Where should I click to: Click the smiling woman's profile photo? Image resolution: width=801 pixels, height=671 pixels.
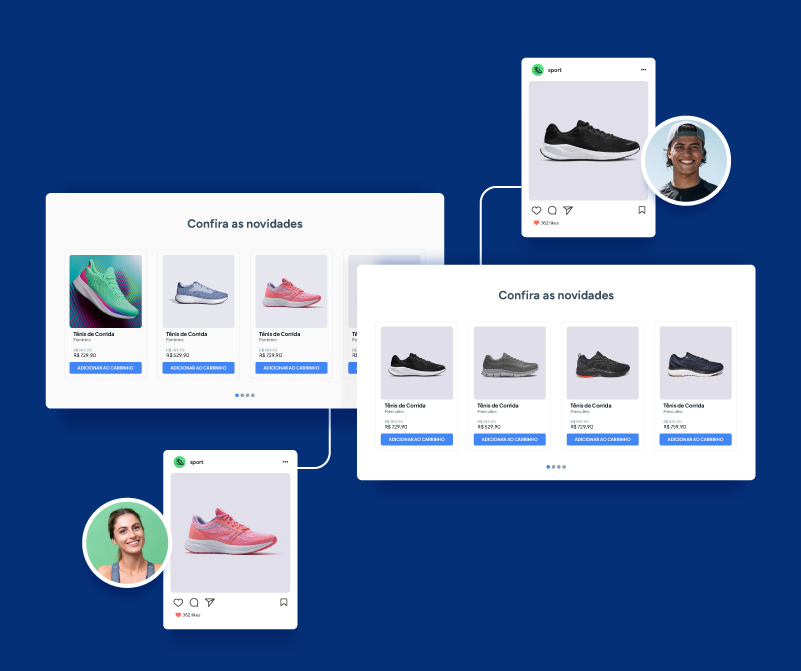[x=126, y=543]
